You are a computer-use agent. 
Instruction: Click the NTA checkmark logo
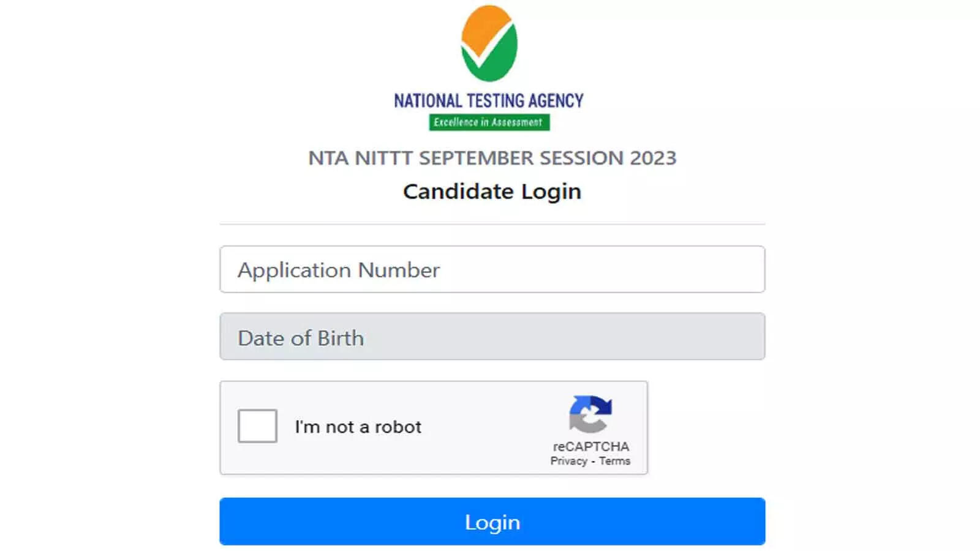[x=489, y=43]
